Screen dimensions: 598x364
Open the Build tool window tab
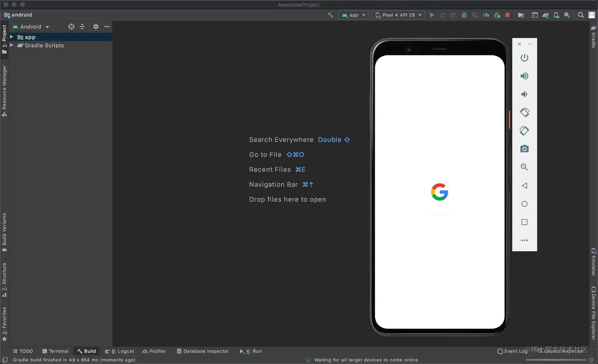[87, 351]
